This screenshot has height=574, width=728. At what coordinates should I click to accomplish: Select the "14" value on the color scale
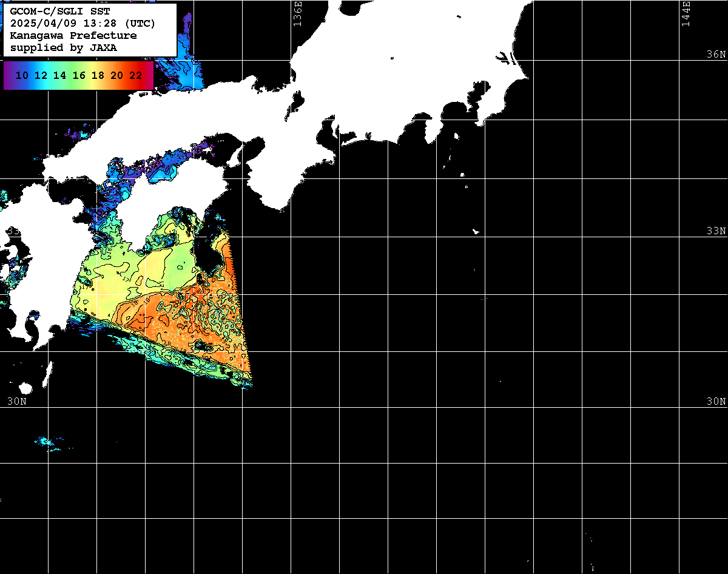pyautogui.click(x=59, y=76)
